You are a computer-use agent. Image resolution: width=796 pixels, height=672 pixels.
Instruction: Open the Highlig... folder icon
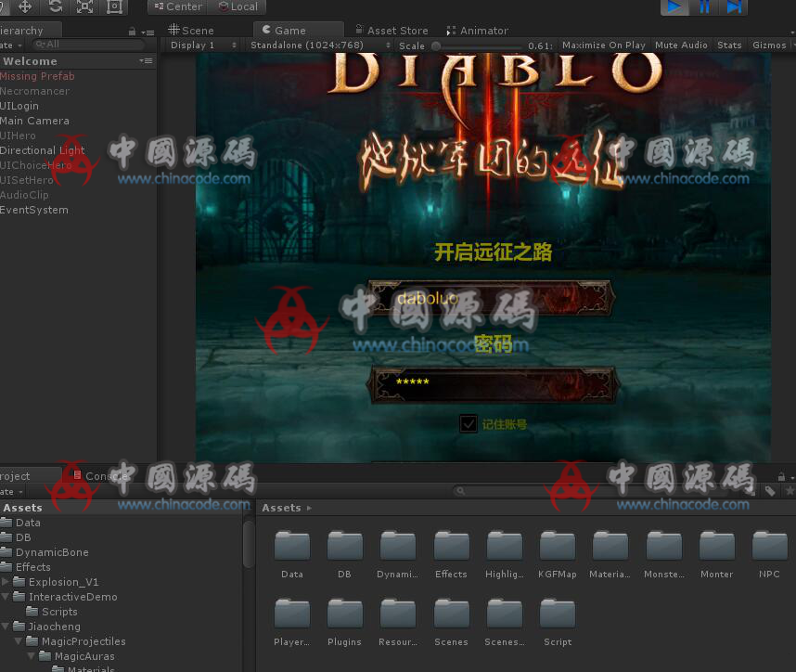tap(504, 546)
